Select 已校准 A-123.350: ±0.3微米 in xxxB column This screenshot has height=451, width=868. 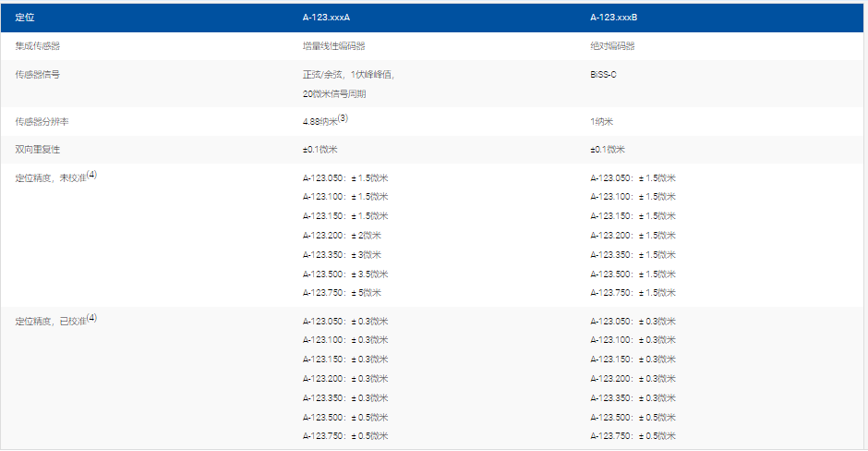633,397
